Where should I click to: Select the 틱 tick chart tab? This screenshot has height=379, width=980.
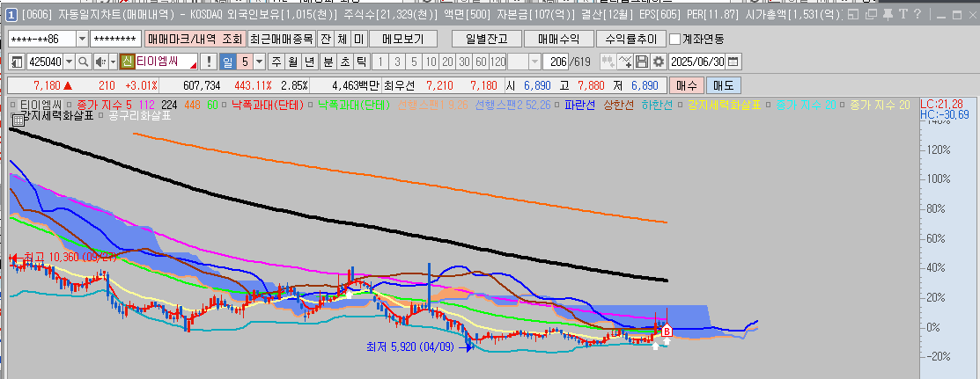tap(360, 62)
